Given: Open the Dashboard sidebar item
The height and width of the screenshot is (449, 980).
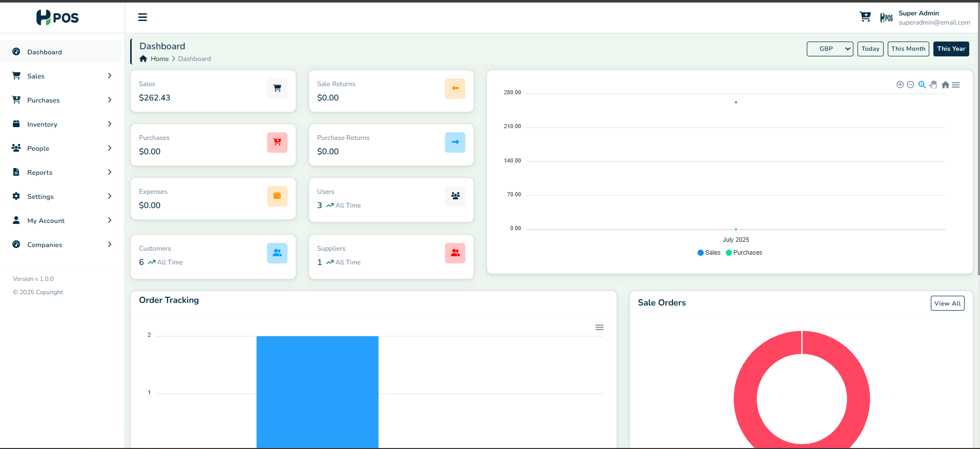Looking at the screenshot, I should [x=62, y=52].
